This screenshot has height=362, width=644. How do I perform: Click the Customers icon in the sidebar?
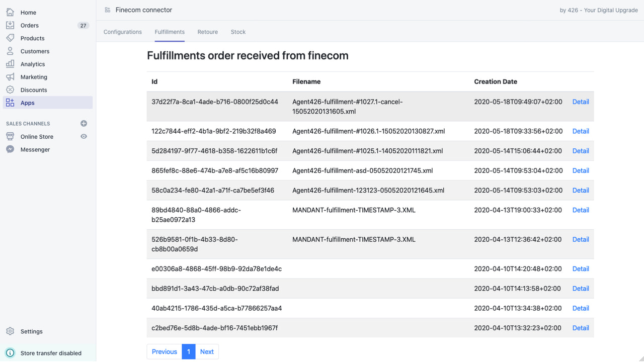point(11,51)
